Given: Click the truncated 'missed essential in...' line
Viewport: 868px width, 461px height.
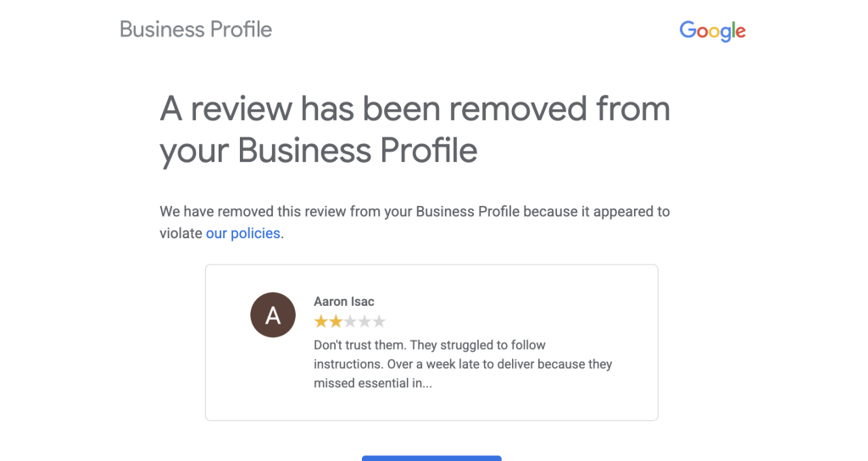Looking at the screenshot, I should click(x=373, y=382).
